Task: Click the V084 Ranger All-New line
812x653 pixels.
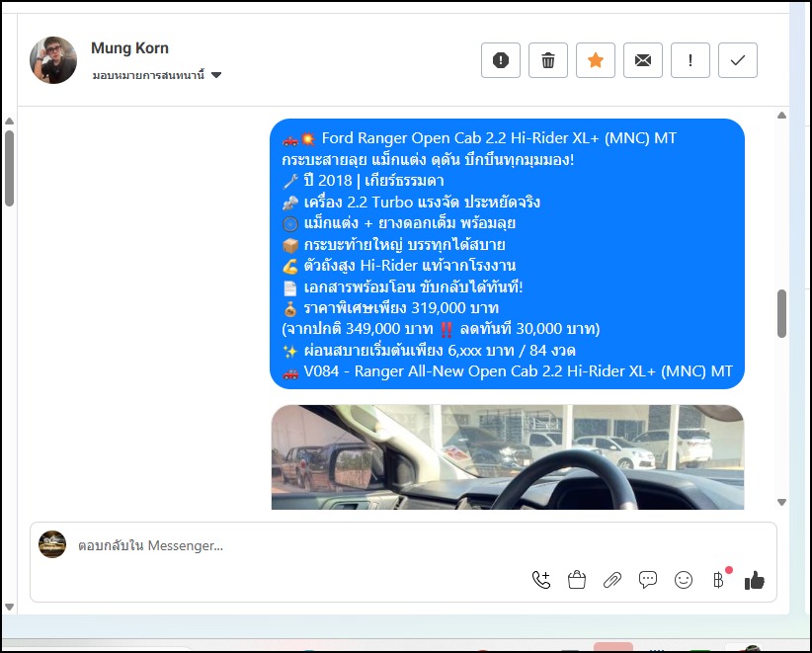Action: tap(508, 371)
